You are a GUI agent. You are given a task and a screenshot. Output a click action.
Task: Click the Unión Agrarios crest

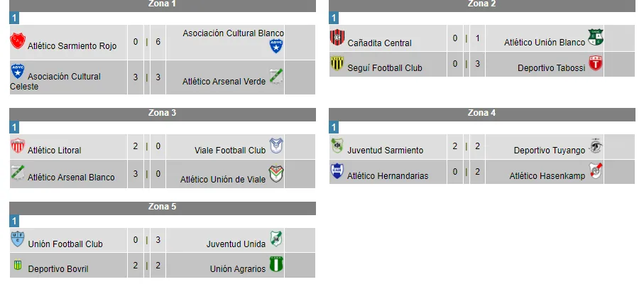[275, 265]
